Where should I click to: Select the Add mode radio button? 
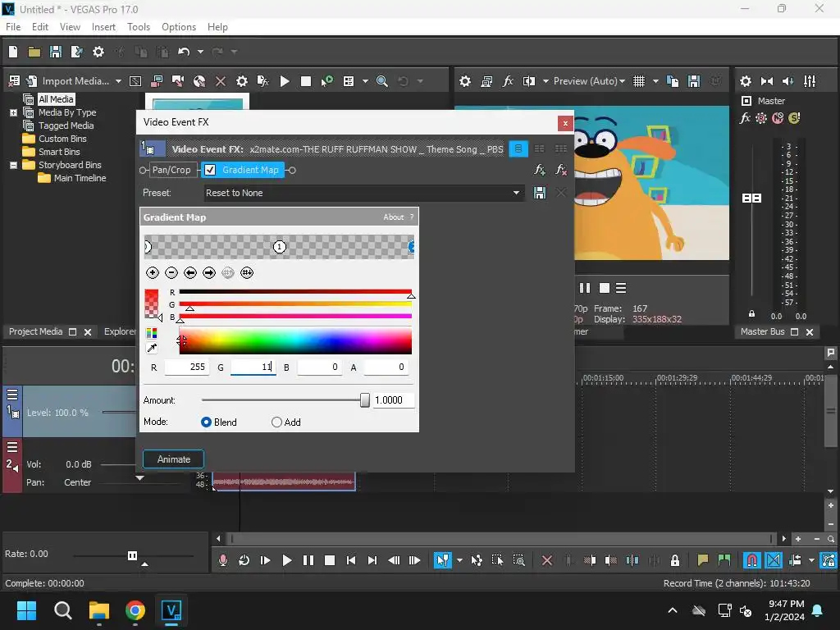tap(276, 422)
